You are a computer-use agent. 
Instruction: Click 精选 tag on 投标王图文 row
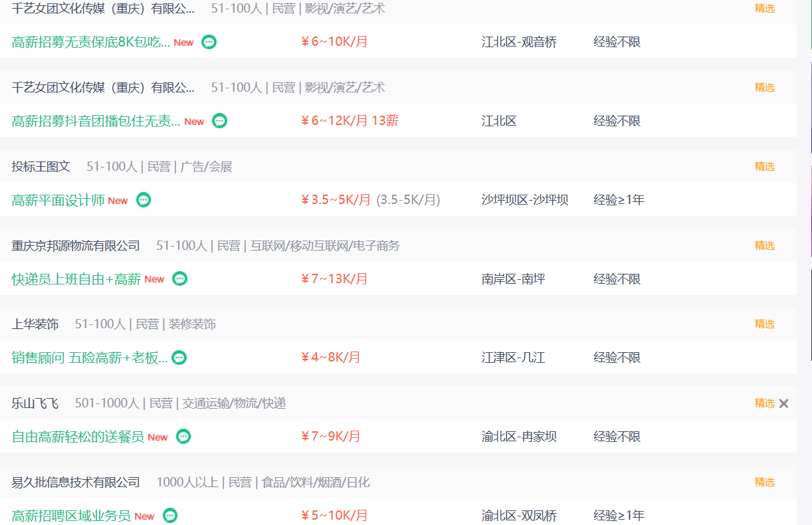pos(765,167)
